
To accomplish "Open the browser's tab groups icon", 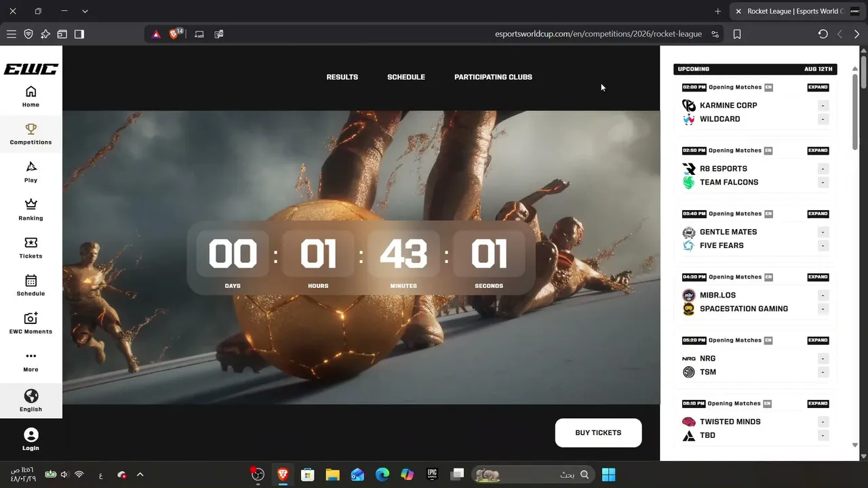I will point(62,34).
